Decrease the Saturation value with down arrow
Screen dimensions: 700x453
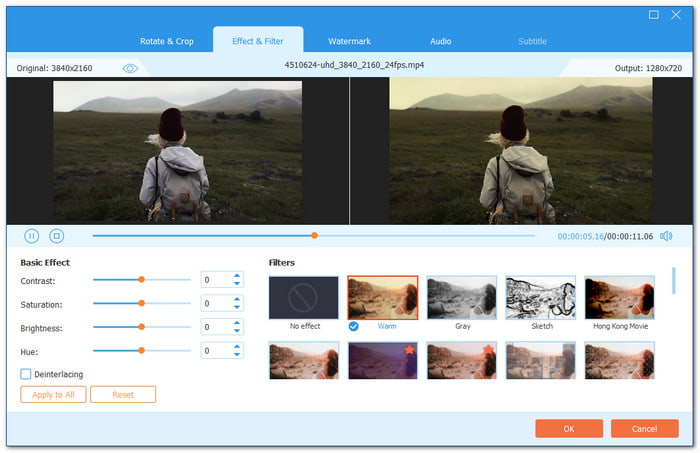[x=237, y=307]
